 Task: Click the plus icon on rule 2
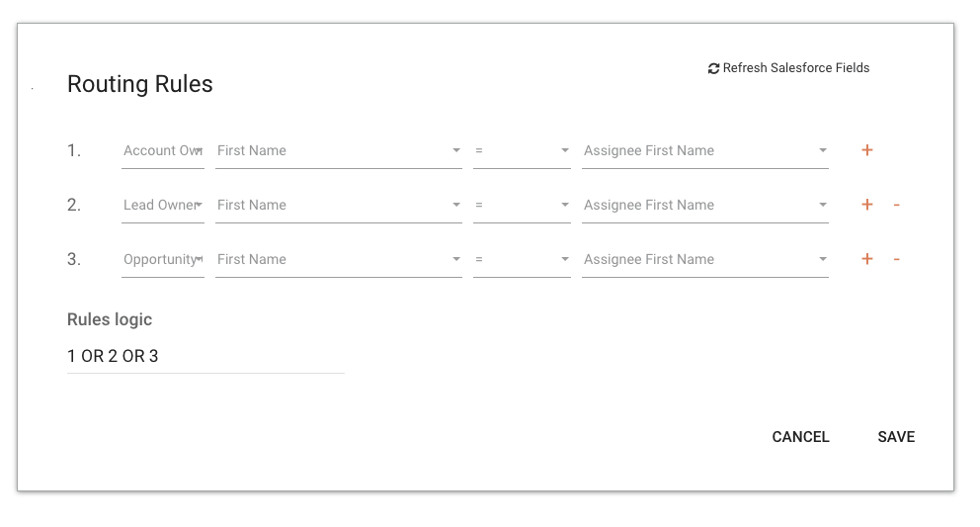pos(867,205)
